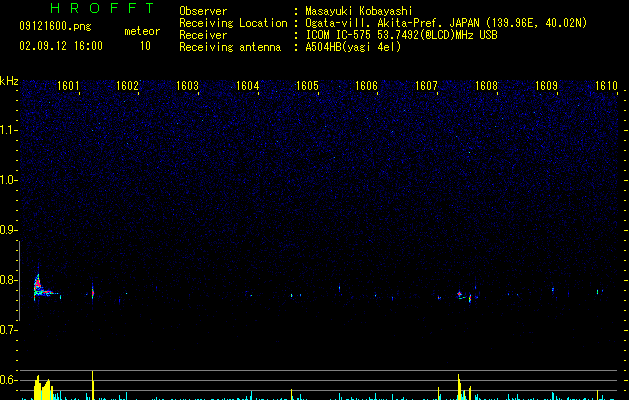
Task: Click the 'Receiving Location' field label
Action: pos(233,23)
